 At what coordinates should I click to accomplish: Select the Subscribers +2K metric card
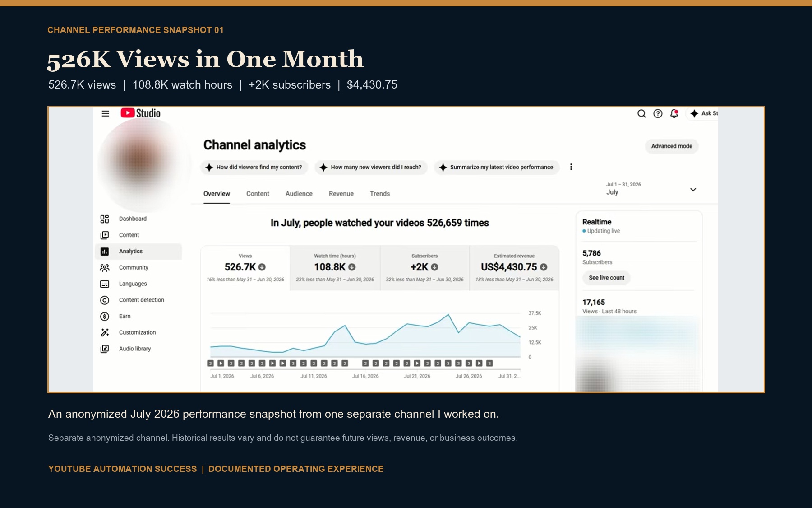424,268
